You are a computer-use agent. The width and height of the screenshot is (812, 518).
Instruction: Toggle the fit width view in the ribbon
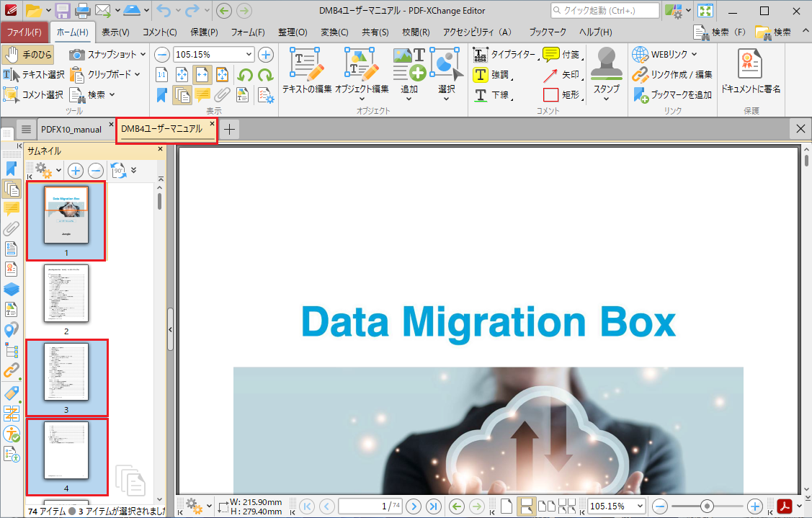pyautogui.click(x=202, y=75)
